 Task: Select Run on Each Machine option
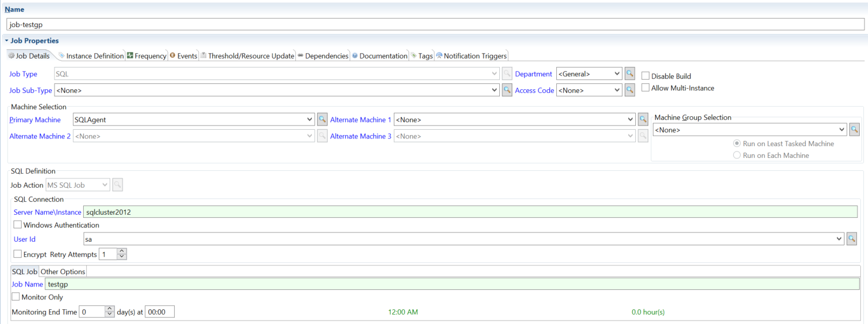pos(737,156)
